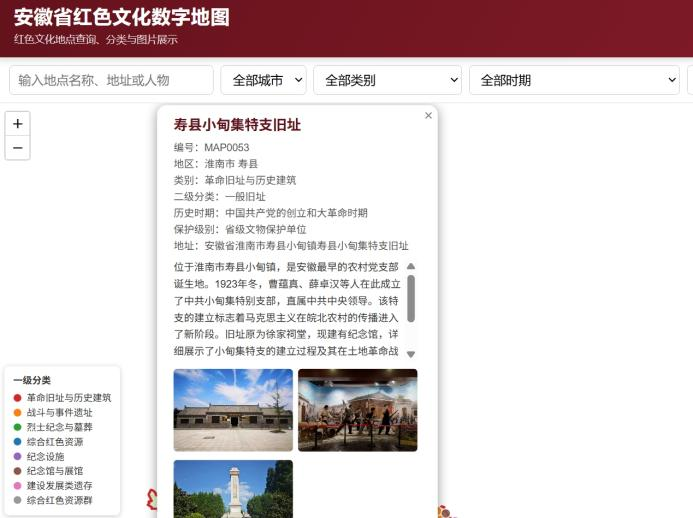
Task: Click the 保护级别: 省级文物保护单位 line
Action: coord(240,229)
